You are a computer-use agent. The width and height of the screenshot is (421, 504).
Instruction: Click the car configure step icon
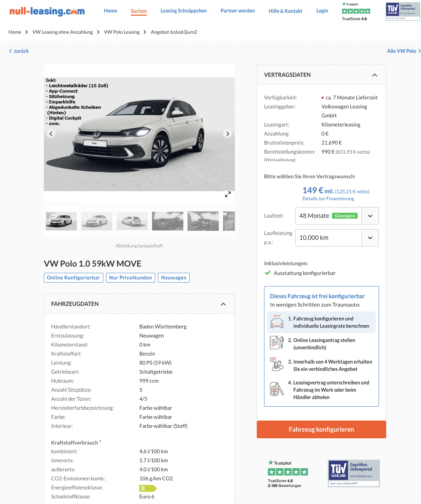(277, 321)
